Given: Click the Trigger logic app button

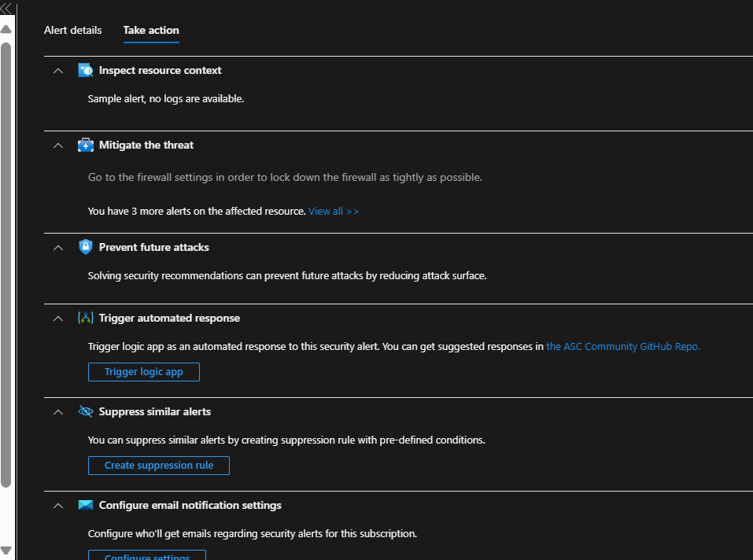Looking at the screenshot, I should pyautogui.click(x=143, y=371).
